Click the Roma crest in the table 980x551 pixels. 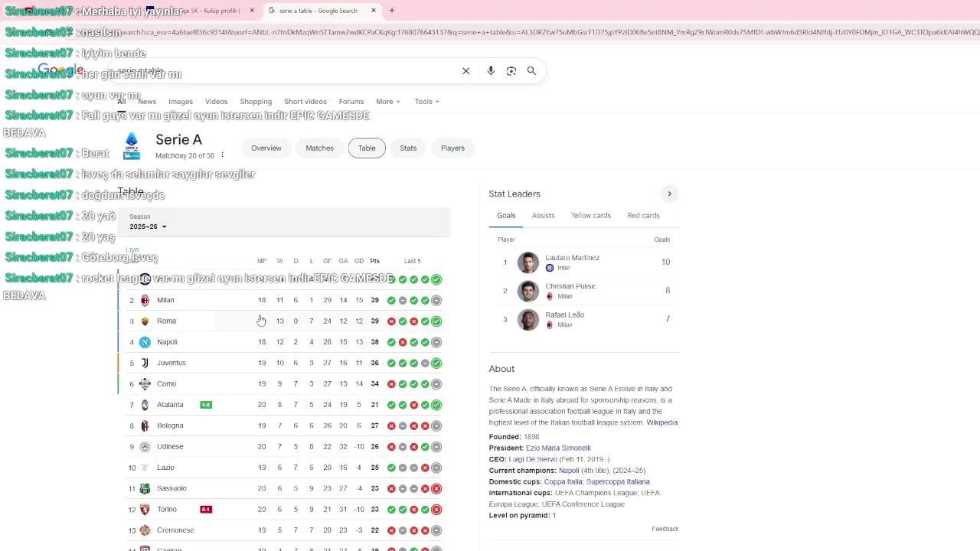click(145, 321)
